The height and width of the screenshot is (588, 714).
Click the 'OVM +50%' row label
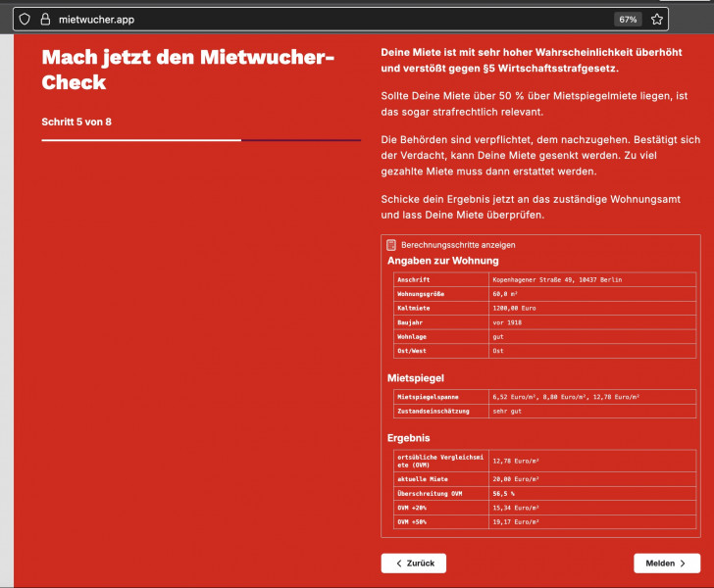pos(412,521)
